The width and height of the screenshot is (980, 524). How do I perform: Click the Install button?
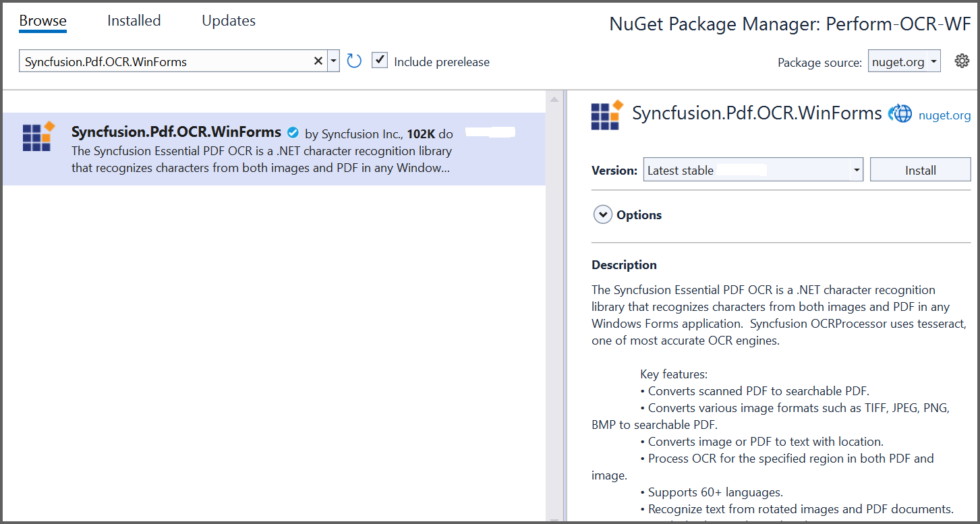click(x=920, y=170)
